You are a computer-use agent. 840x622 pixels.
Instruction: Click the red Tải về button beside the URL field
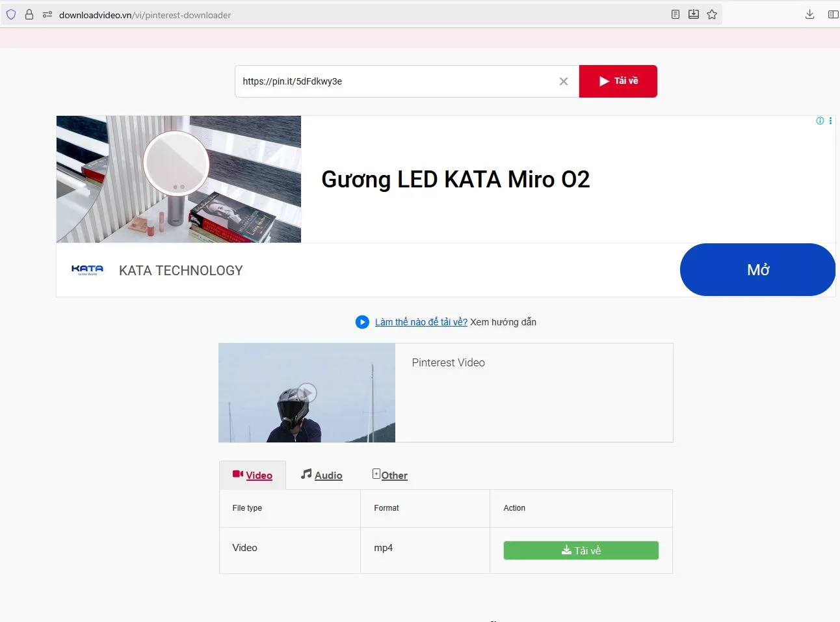[x=617, y=81]
